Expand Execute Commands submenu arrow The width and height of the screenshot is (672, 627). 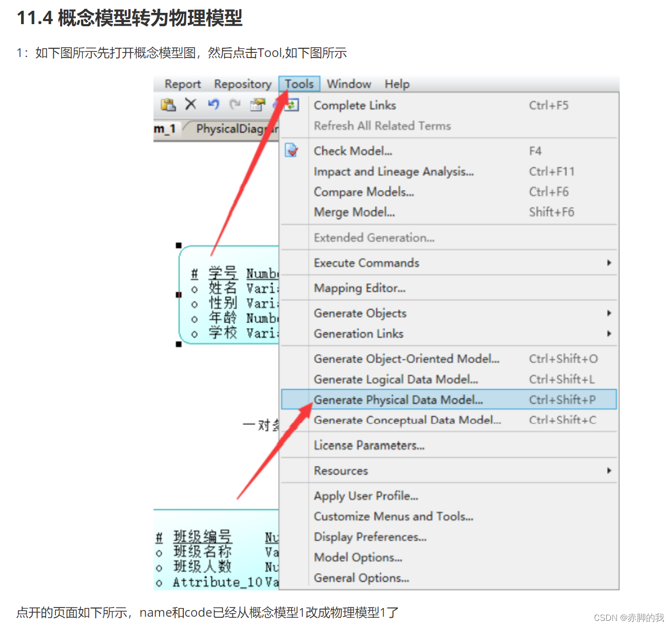(609, 263)
